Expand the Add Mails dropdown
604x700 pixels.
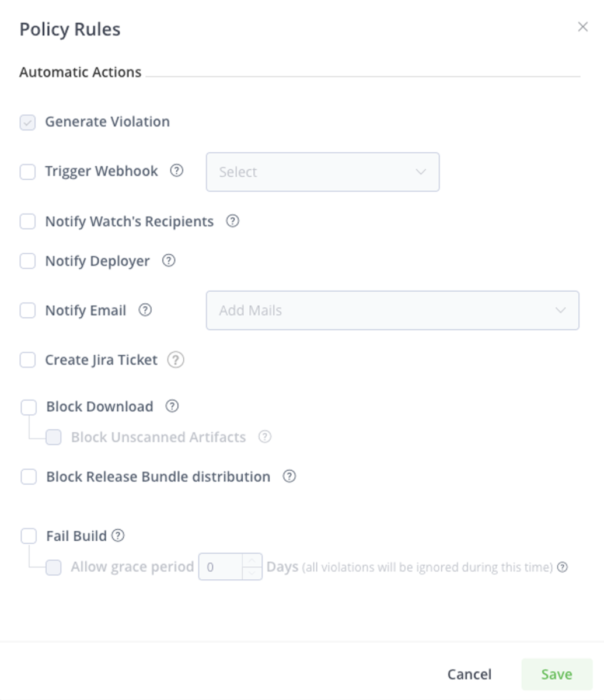pyautogui.click(x=393, y=310)
